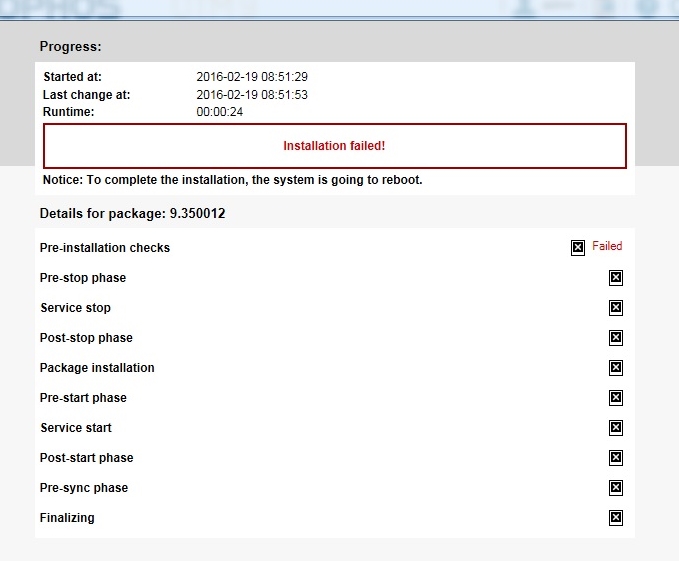Click the red Failed status text
This screenshot has height=561, width=679.
click(607, 246)
